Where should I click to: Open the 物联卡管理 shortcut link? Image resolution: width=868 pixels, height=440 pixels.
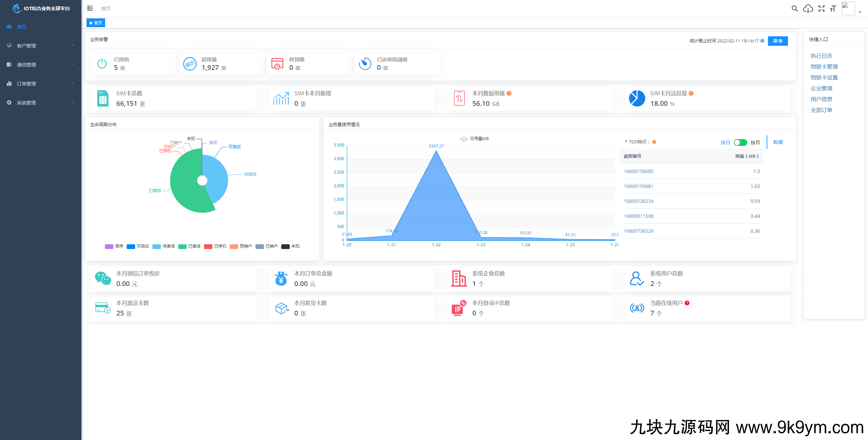[824, 66]
